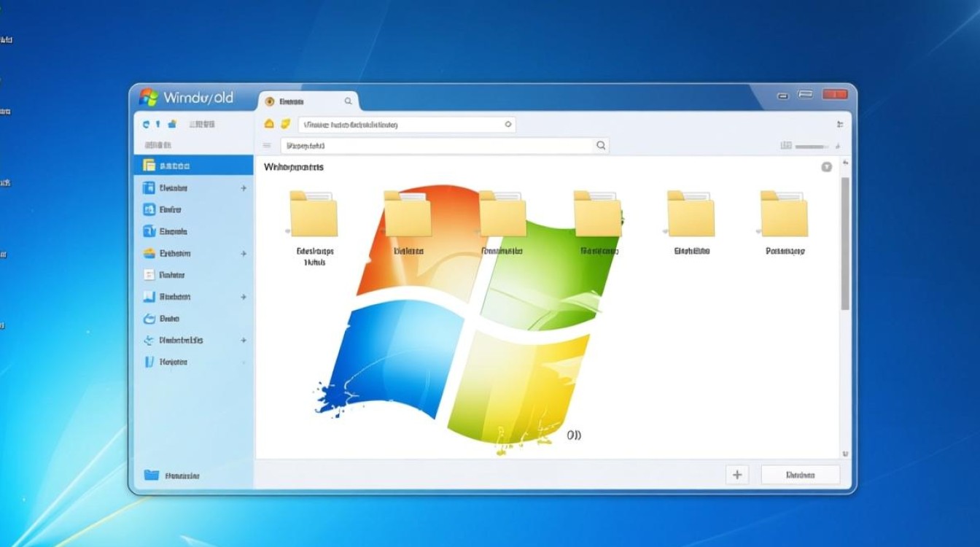Viewport: 980px width, 547px height.
Task: Click the help question-mark icon in the content area
Action: coord(826,166)
